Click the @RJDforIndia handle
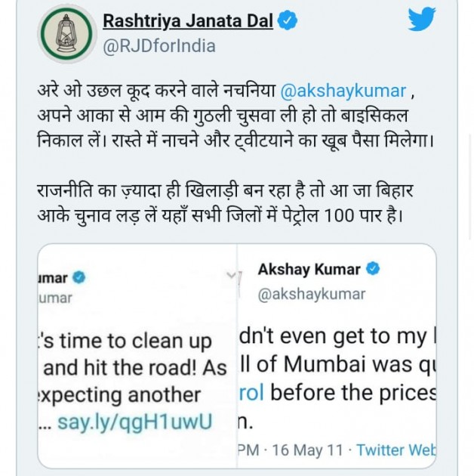 click(x=159, y=46)
